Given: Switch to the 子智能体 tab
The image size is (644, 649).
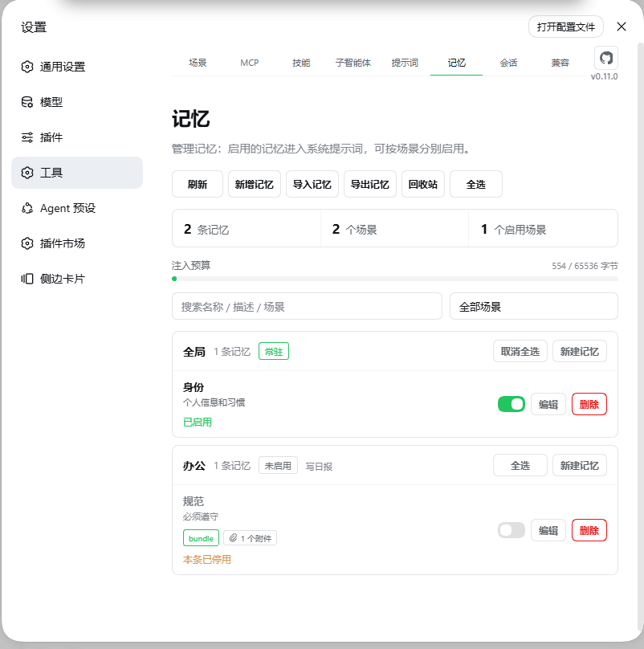Looking at the screenshot, I should click(353, 63).
